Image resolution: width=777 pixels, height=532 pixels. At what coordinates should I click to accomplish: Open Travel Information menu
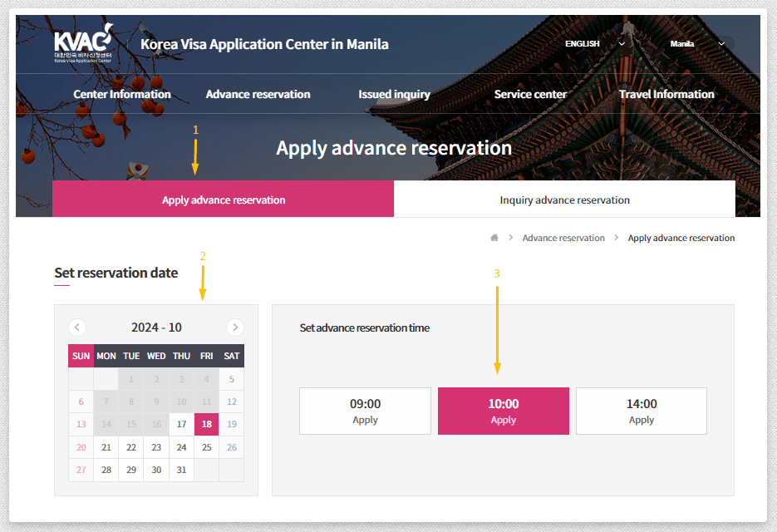click(x=666, y=95)
